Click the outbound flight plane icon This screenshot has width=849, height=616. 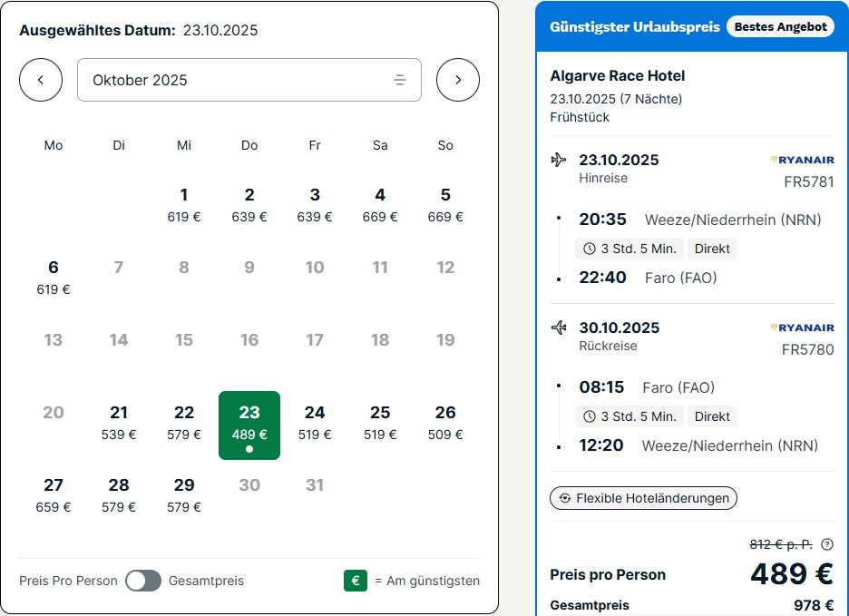pyautogui.click(x=559, y=160)
